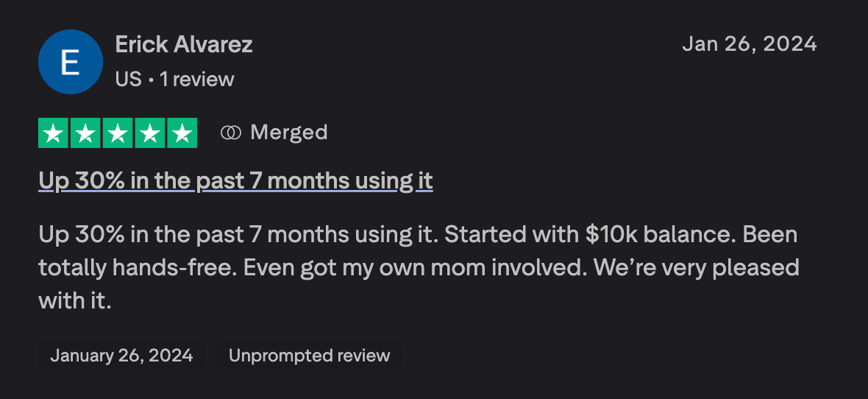This screenshot has width=868, height=399.
Task: Click the third green rating star
Action: point(118,133)
